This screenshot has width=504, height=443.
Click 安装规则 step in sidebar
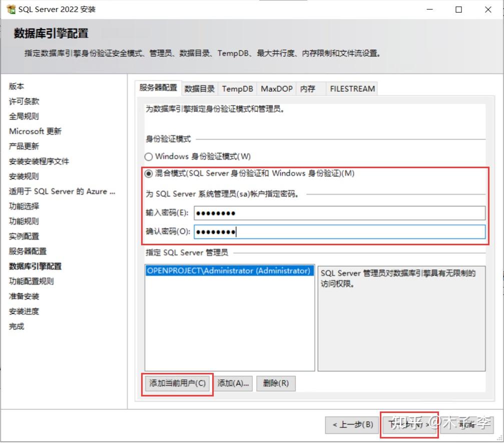coord(24,177)
